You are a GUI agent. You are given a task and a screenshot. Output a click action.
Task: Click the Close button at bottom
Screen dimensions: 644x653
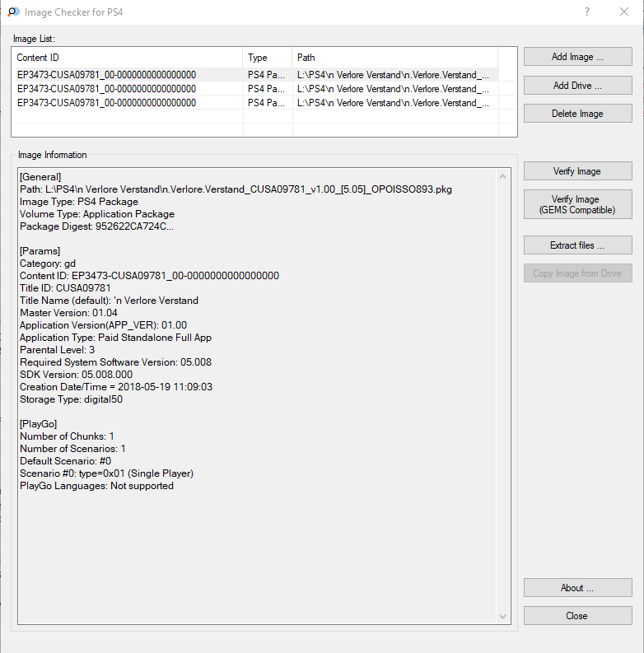point(578,615)
